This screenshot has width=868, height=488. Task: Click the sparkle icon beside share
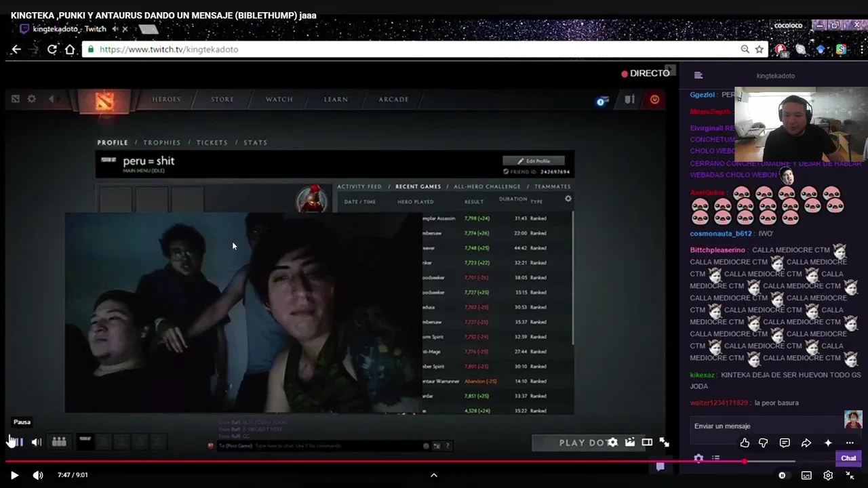[828, 443]
